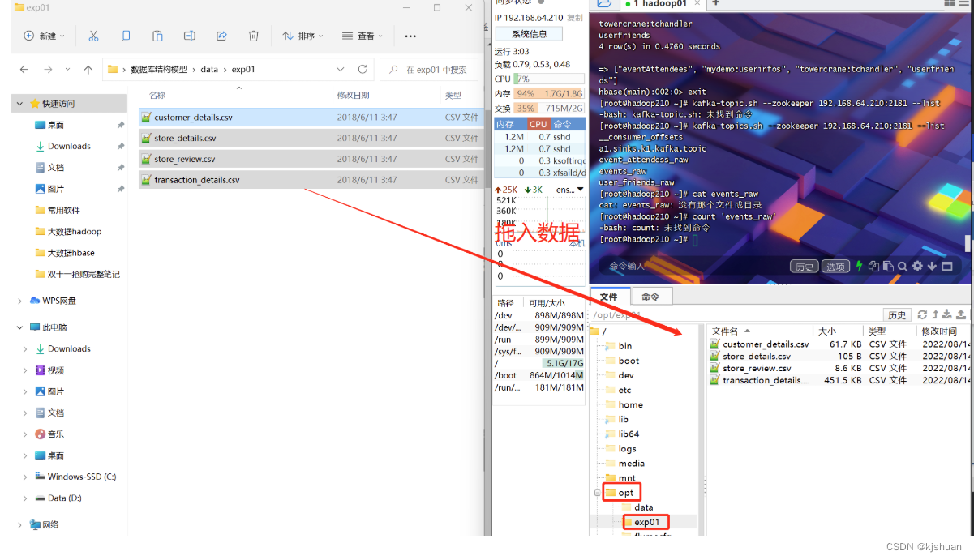The height and width of the screenshot is (560, 974).
Task: Sort processes by 内存 column header
Action: (510, 124)
